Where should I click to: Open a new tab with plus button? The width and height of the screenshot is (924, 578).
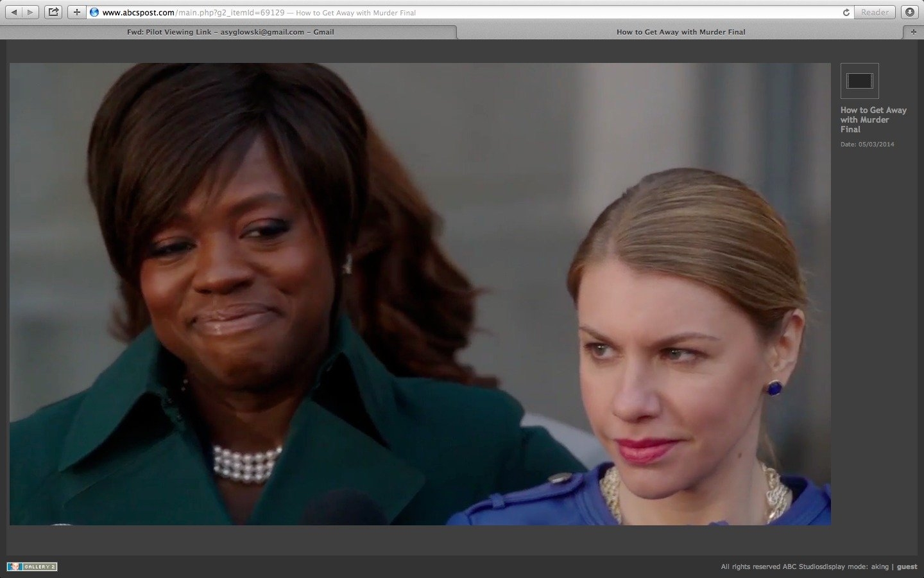pyautogui.click(x=914, y=31)
